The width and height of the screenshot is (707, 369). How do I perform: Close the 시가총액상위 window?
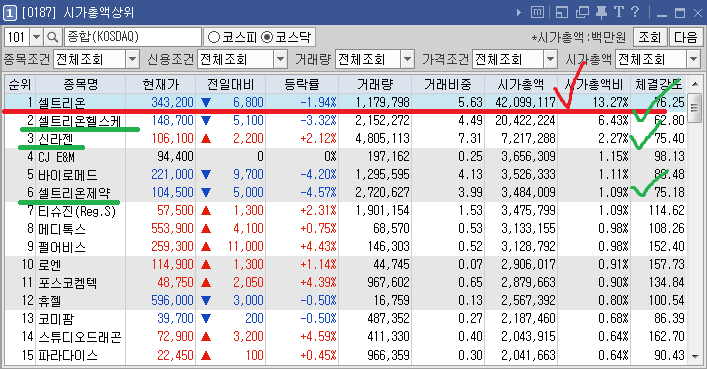click(697, 13)
